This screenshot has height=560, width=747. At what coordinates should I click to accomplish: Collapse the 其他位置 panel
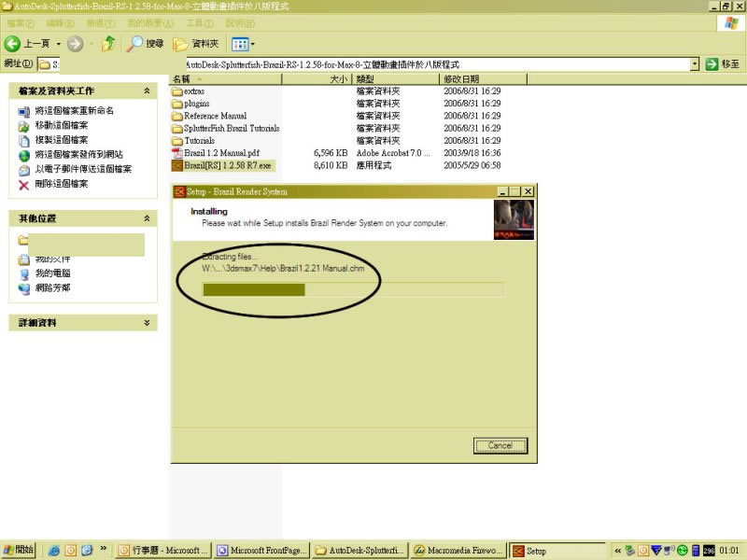click(x=147, y=218)
